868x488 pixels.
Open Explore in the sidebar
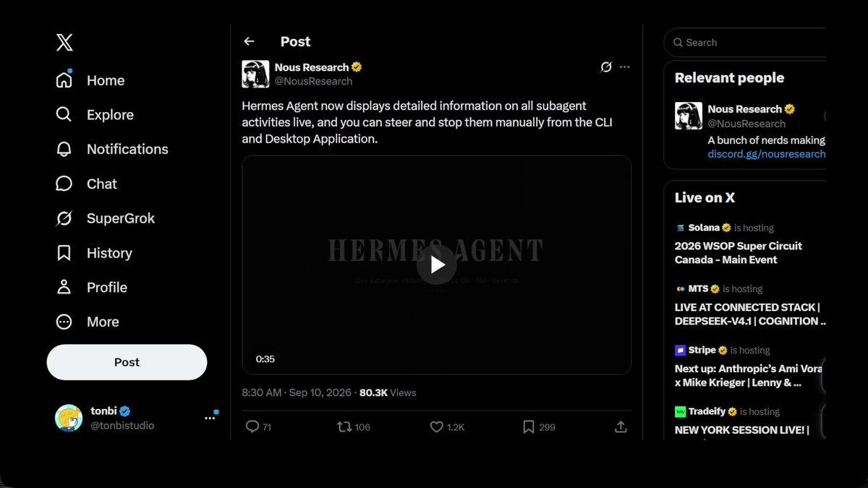point(94,115)
